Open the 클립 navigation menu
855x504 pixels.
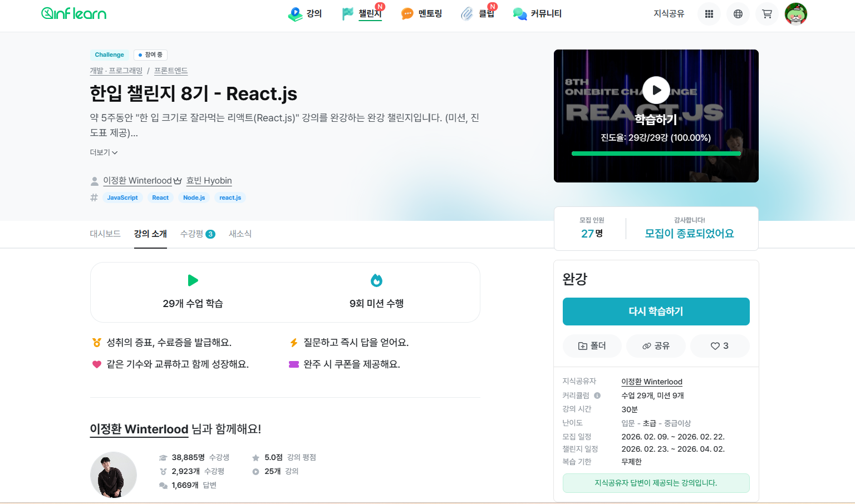(x=478, y=14)
